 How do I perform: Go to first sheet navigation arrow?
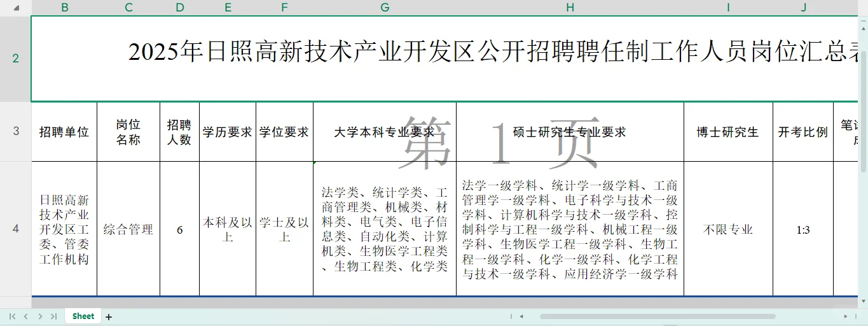tap(13, 316)
